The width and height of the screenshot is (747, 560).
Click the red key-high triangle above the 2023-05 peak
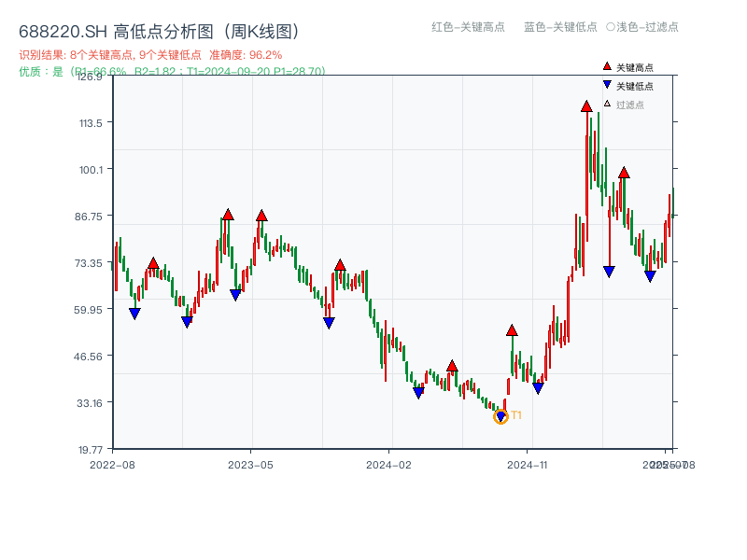click(x=261, y=214)
